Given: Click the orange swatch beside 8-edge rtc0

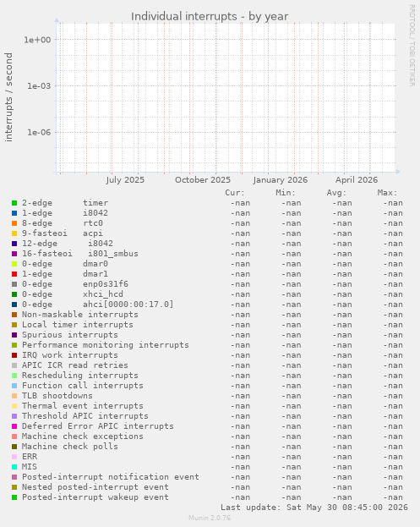Looking at the screenshot, I should pyautogui.click(x=14, y=223).
